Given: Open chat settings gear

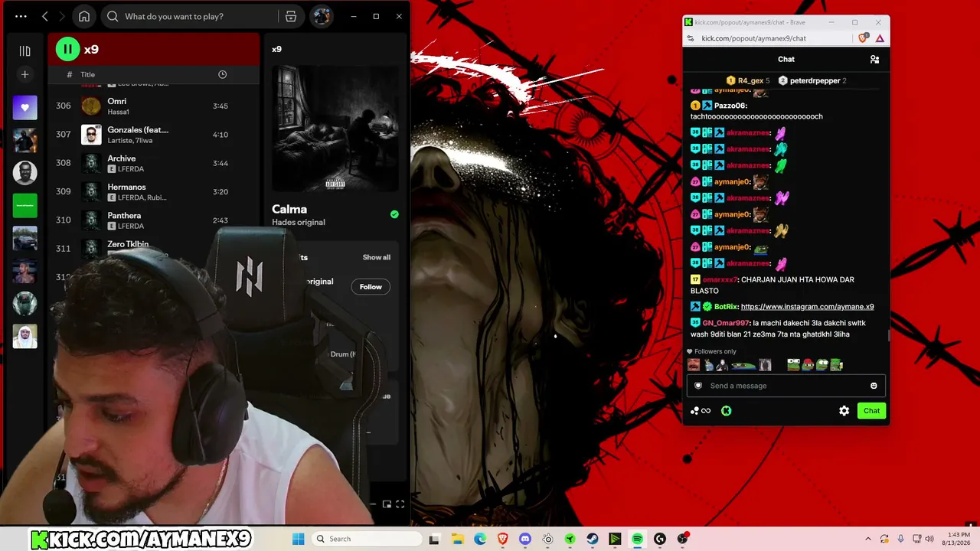Looking at the screenshot, I should click(844, 411).
